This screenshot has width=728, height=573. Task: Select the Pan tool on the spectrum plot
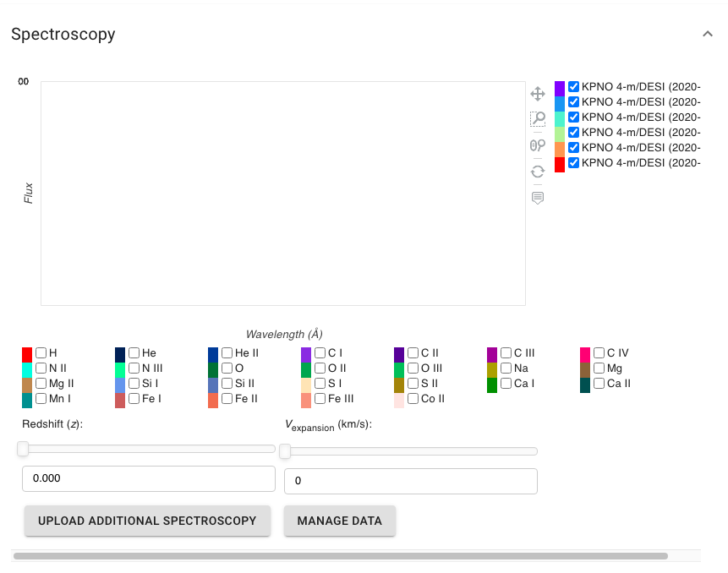pos(538,94)
